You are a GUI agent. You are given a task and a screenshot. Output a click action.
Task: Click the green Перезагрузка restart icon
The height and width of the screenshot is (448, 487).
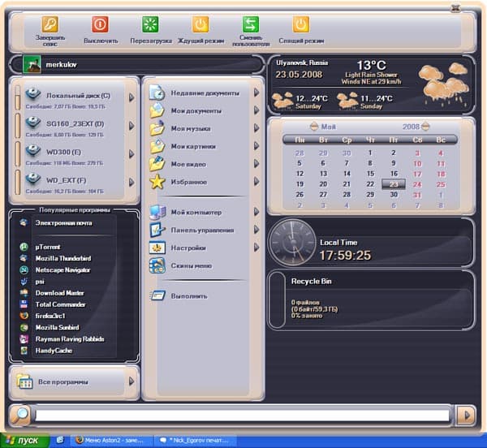(x=150, y=24)
